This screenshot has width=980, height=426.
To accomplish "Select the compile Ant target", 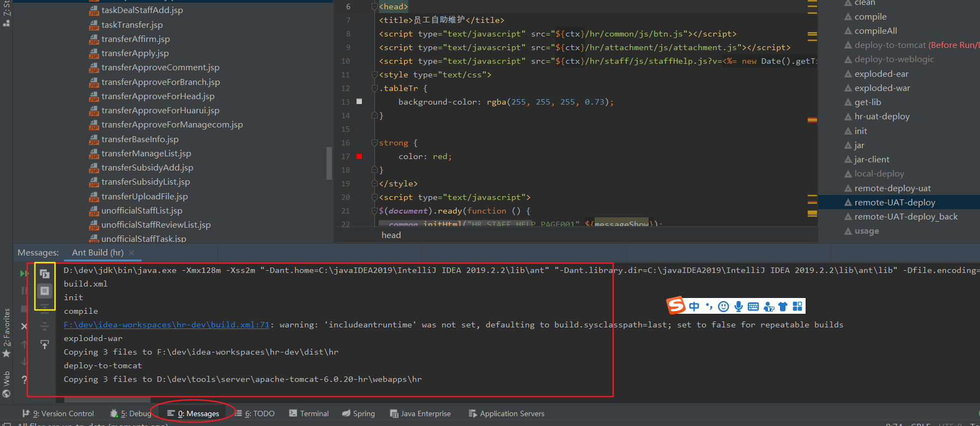I will [870, 17].
